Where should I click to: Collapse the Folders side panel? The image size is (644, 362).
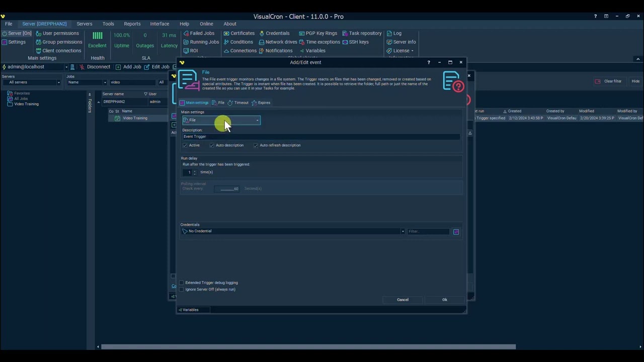coord(90,95)
